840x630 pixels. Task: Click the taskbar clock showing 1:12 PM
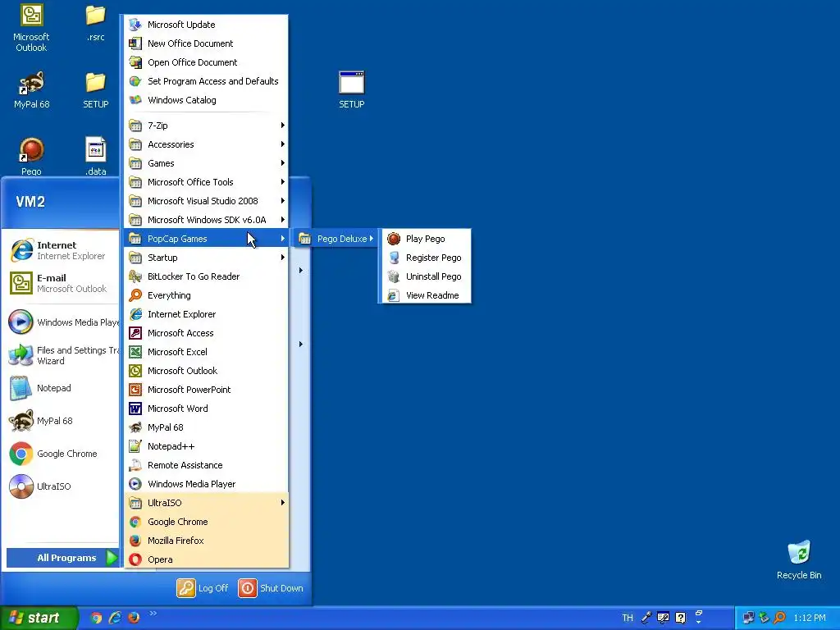tap(810, 618)
